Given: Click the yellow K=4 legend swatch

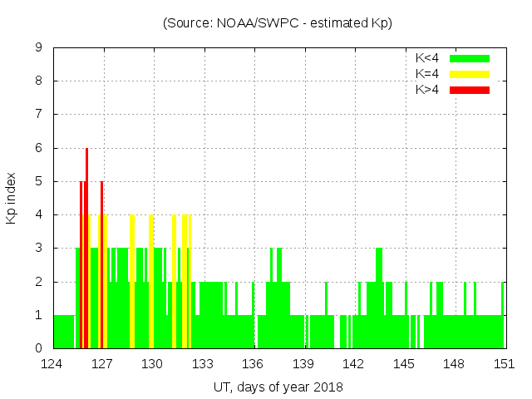Looking at the screenshot, I should click(x=470, y=74).
